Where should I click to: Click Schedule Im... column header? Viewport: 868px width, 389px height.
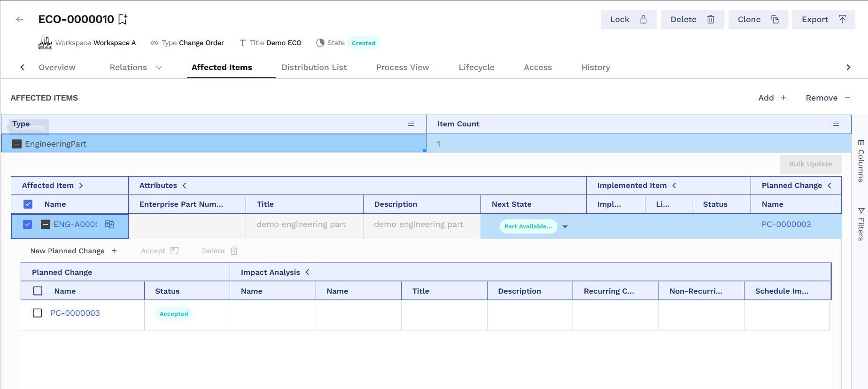pos(782,291)
